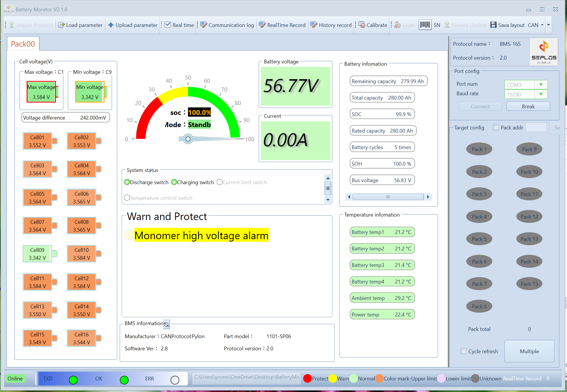Toggle the Real time checkbox
The image size is (567, 392).
tap(168, 25)
